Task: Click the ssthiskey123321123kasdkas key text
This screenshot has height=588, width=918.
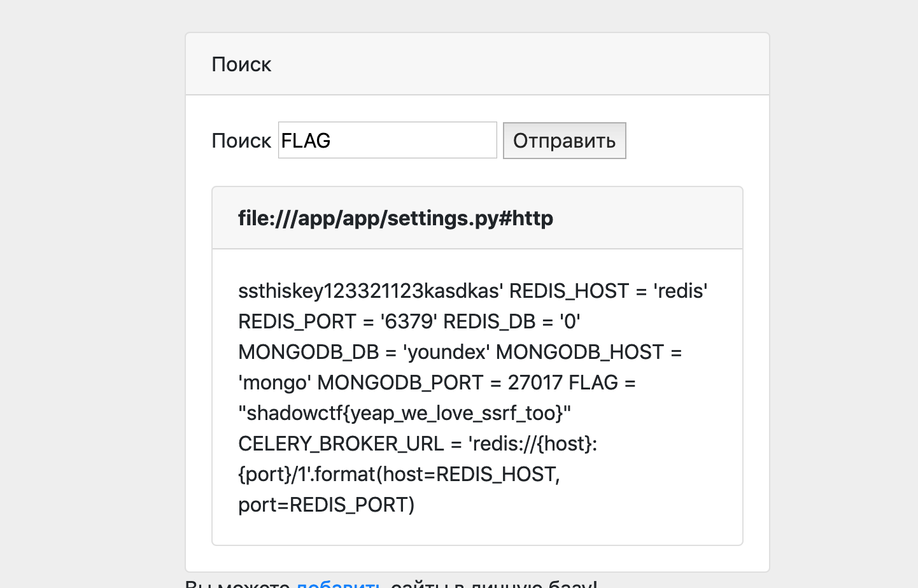Action: tap(371, 291)
